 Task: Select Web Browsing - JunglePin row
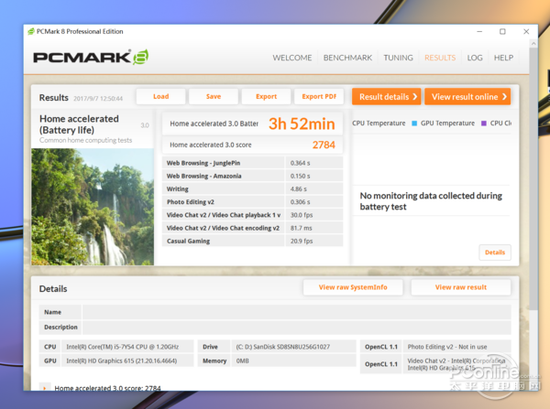point(252,163)
